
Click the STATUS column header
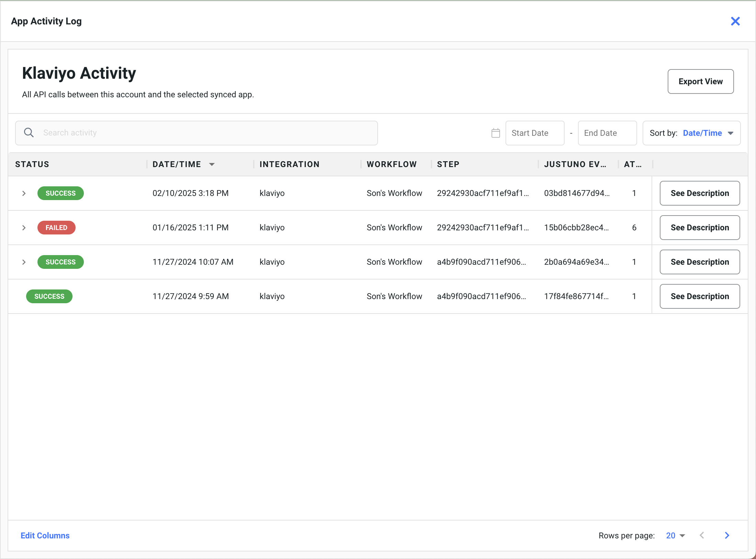[32, 164]
